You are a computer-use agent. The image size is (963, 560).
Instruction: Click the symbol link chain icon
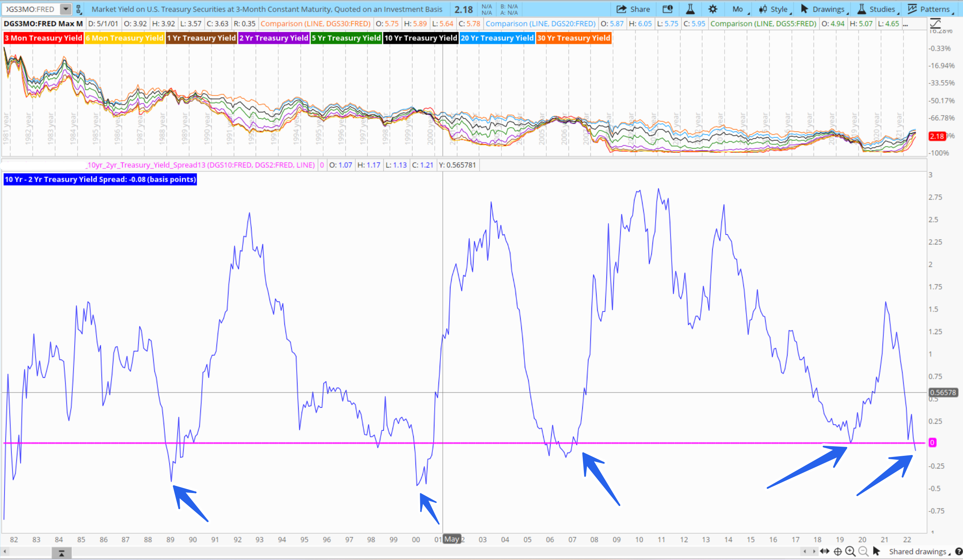[79, 9]
